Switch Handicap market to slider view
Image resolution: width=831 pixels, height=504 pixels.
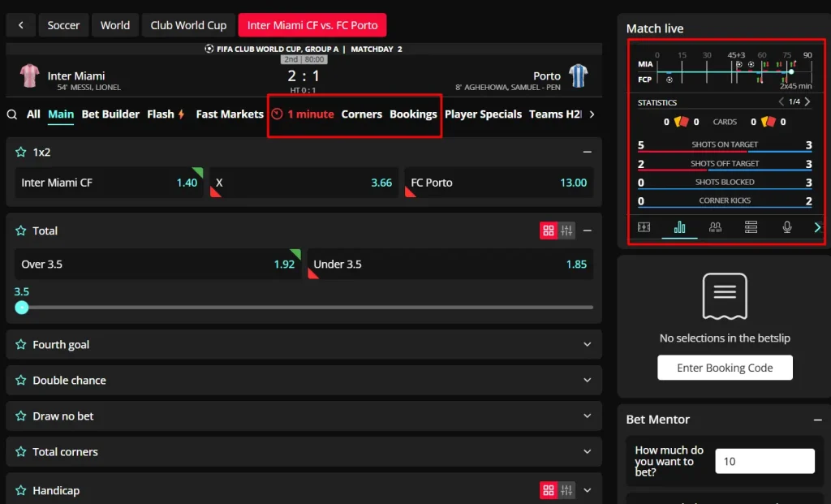click(566, 490)
